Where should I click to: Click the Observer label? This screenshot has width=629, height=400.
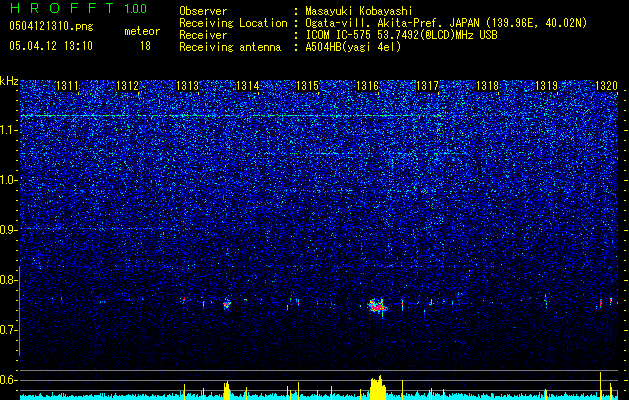203,11
